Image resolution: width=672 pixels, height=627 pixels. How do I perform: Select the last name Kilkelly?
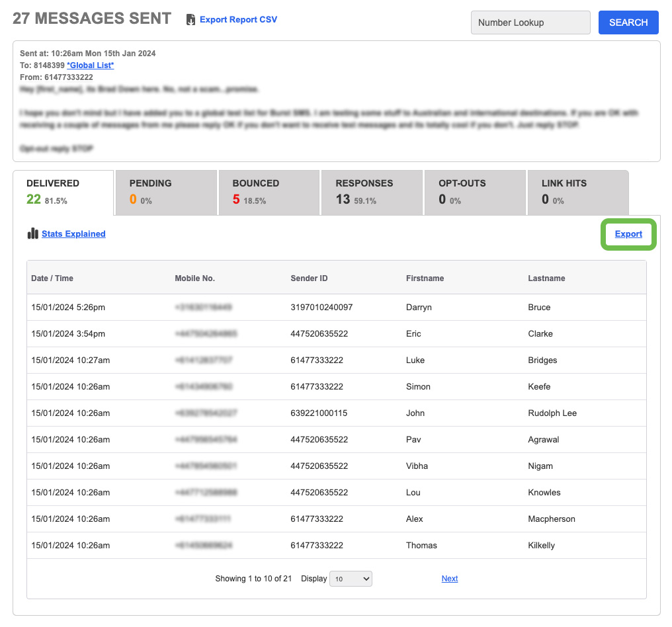tap(541, 546)
